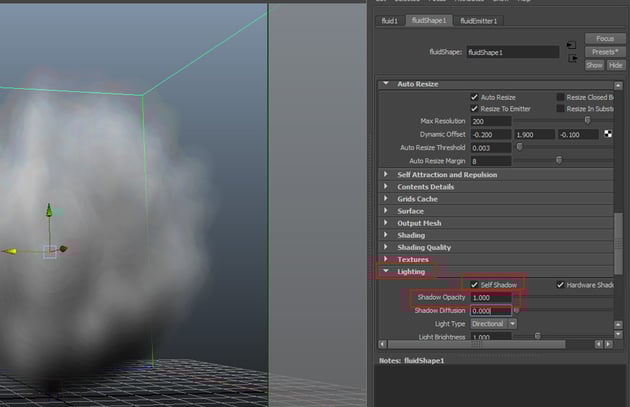Click the center square of the move manipulator
The height and width of the screenshot is (407, 630).
pos(48,251)
